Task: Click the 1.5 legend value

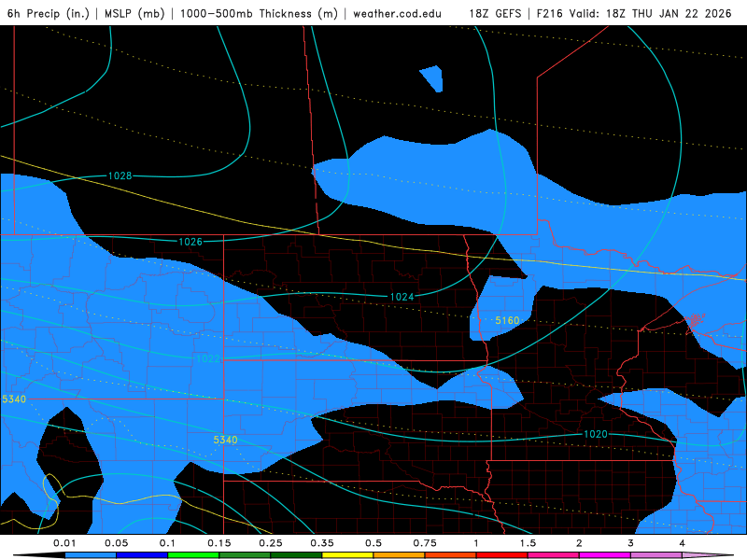Action: pyautogui.click(x=528, y=543)
